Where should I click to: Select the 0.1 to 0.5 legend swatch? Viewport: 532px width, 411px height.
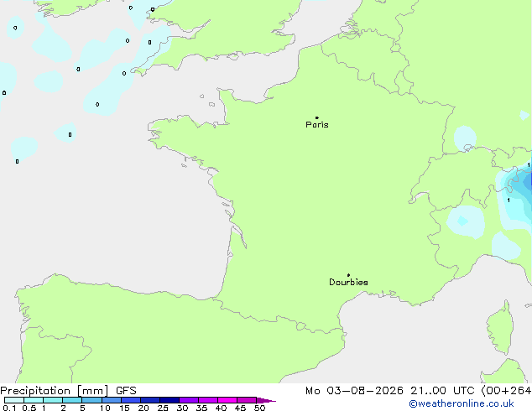[14, 400]
